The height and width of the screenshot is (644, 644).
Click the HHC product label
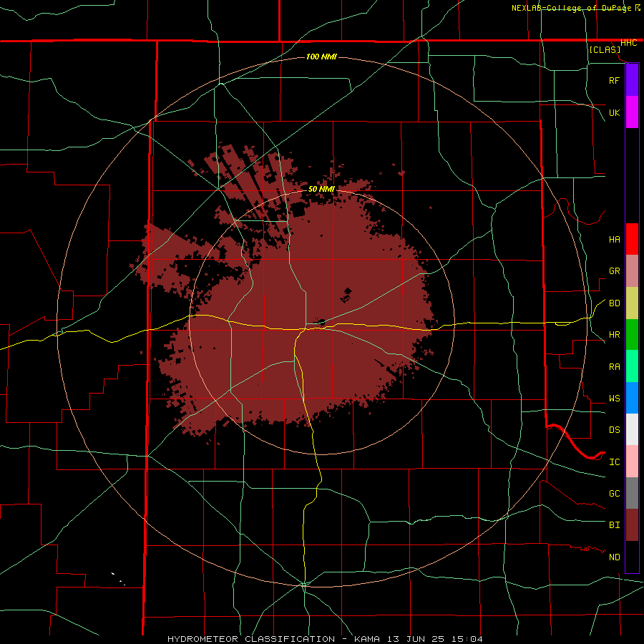[628, 43]
